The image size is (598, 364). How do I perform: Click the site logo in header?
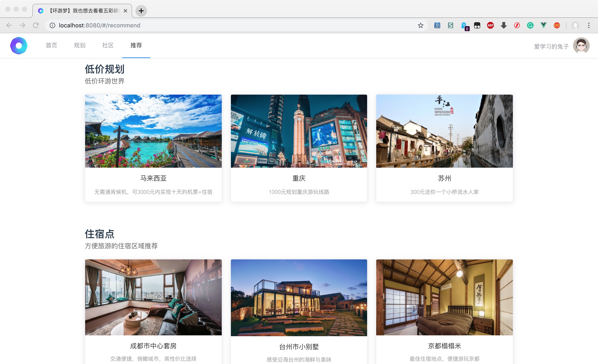pyautogui.click(x=19, y=46)
